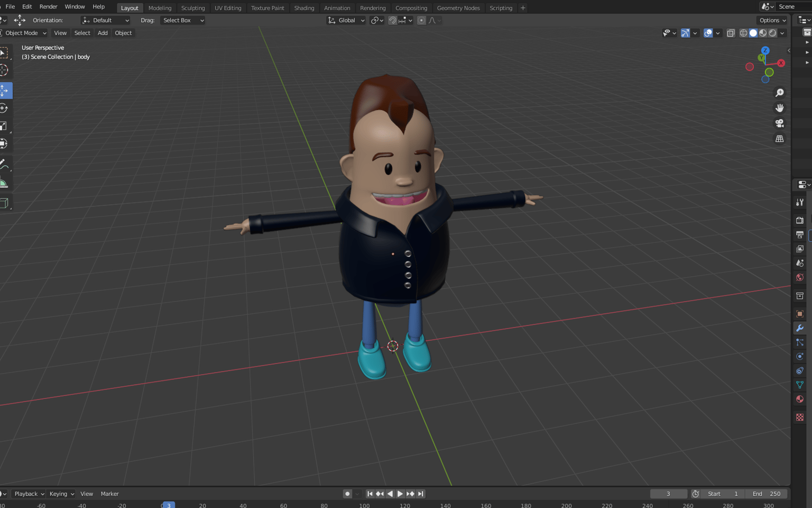
Task: Click the viewport zoom magnifier icon
Action: (x=779, y=93)
